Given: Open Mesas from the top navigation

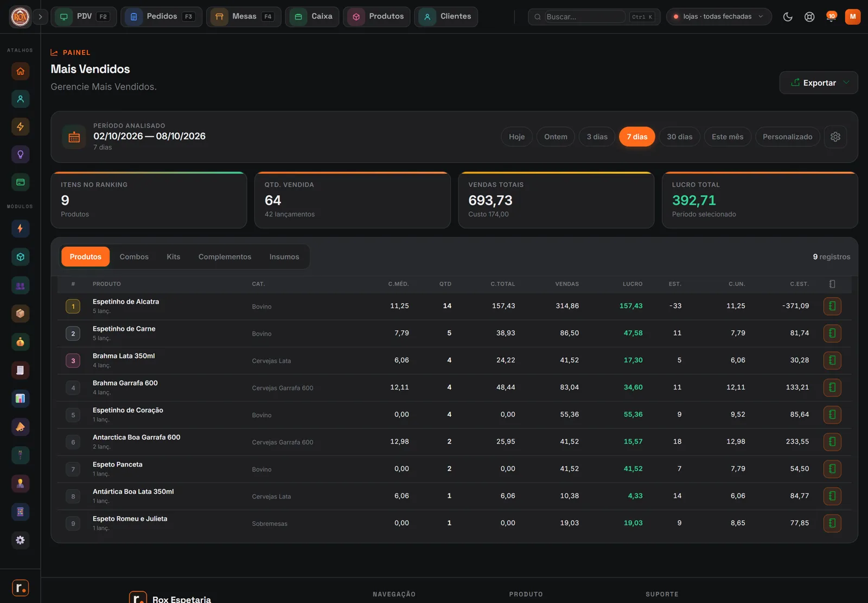Looking at the screenshot, I should 244,17.
